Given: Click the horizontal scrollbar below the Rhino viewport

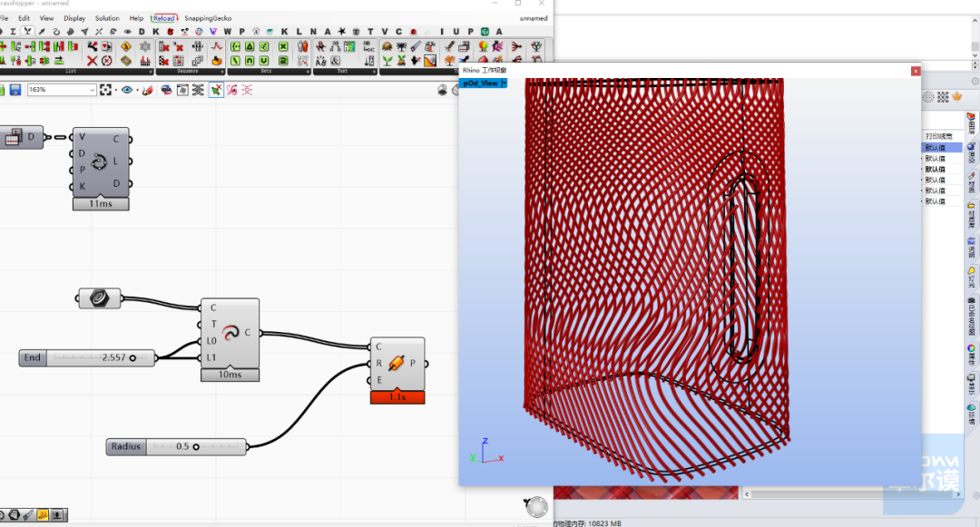Looking at the screenshot, I should 853,494.
